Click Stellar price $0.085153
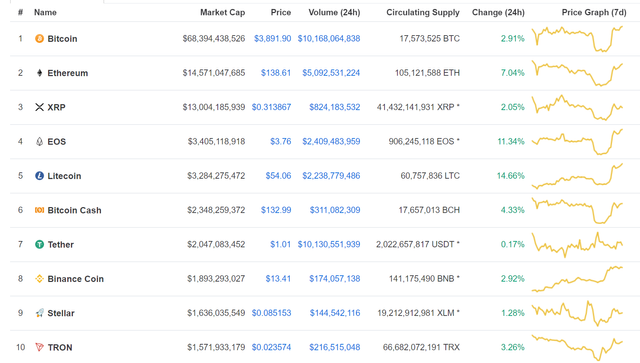This screenshot has width=640, height=363. [271, 313]
